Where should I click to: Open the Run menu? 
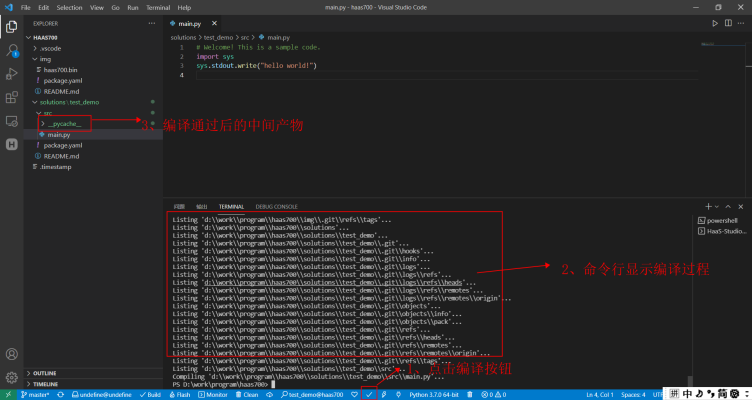133,7
